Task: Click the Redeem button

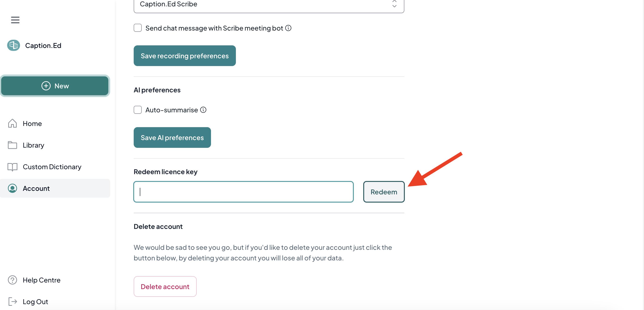Action: pyautogui.click(x=384, y=192)
